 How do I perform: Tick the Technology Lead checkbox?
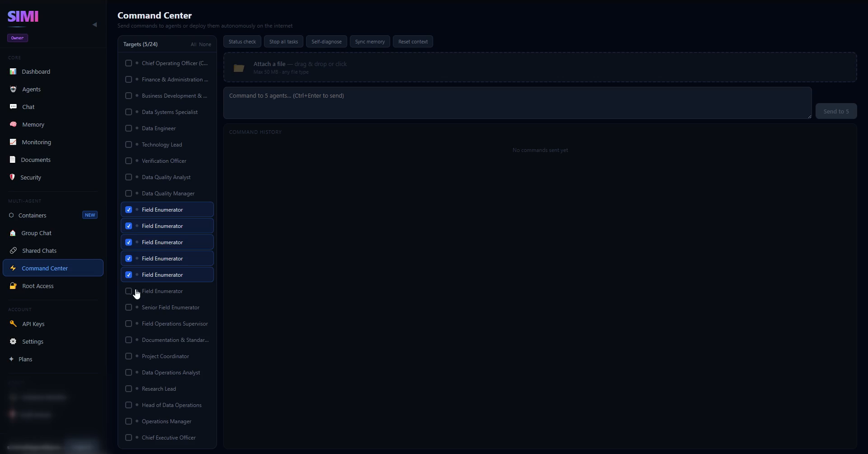click(128, 145)
